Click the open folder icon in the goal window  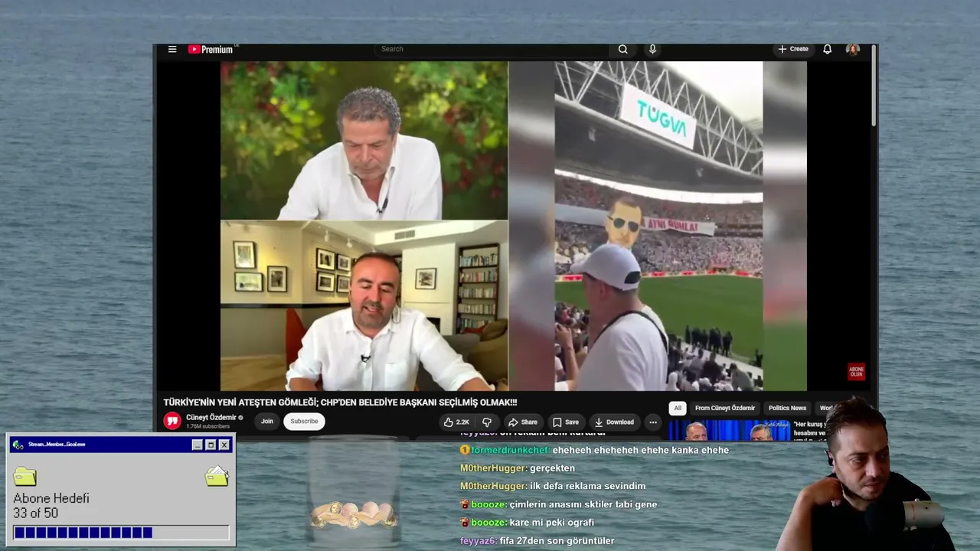217,476
